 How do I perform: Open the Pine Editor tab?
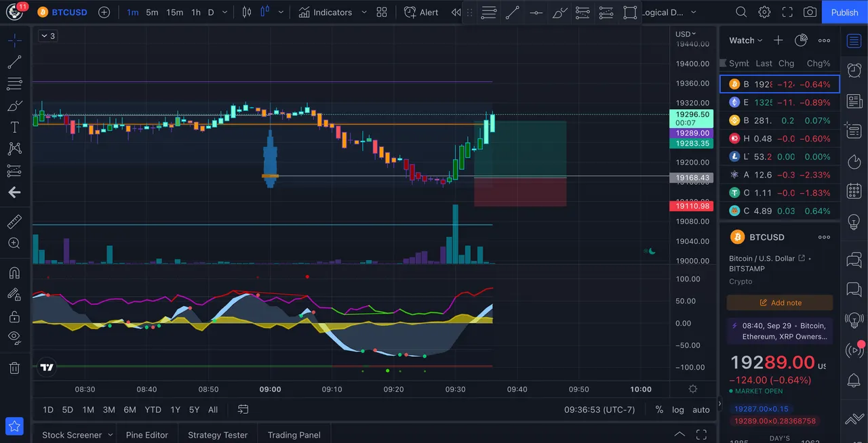pos(147,435)
